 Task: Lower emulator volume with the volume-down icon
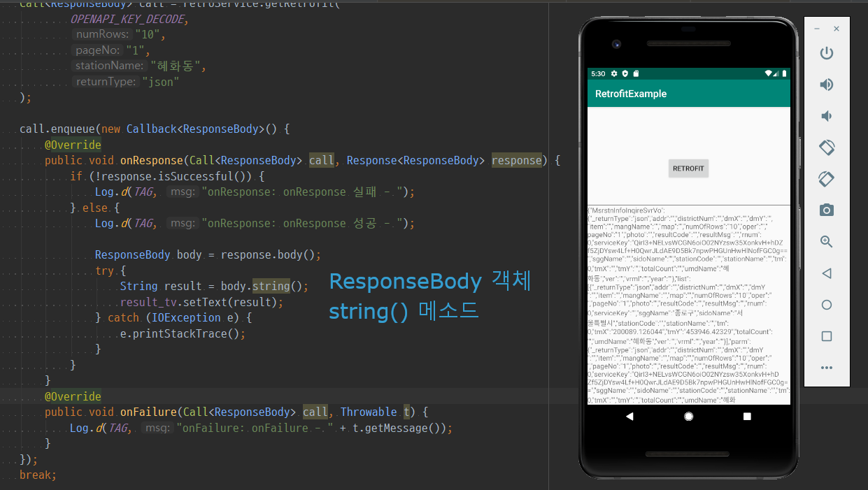pyautogui.click(x=827, y=116)
